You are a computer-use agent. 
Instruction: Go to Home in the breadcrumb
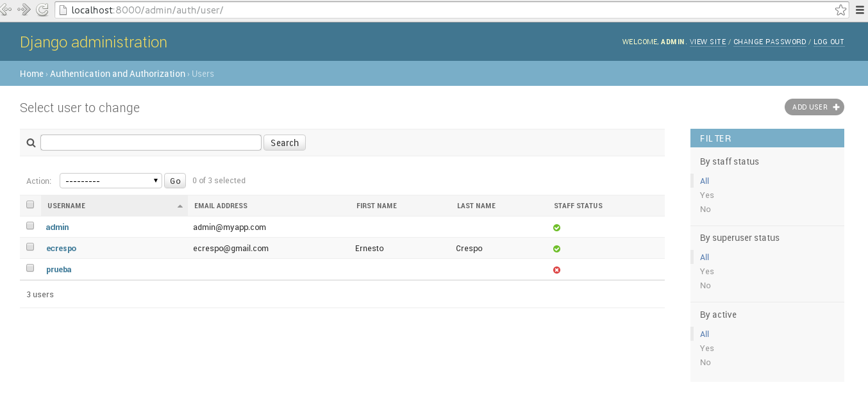tap(31, 74)
